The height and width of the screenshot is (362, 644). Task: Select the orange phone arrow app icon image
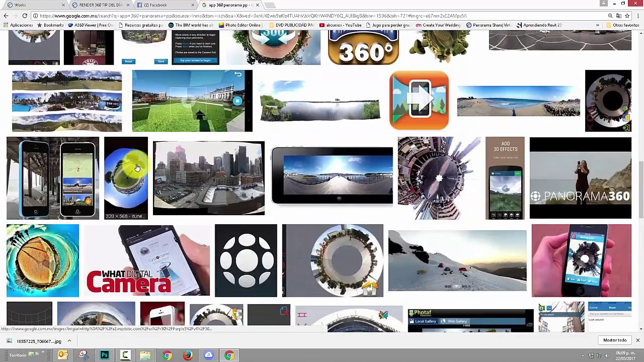[x=419, y=100]
